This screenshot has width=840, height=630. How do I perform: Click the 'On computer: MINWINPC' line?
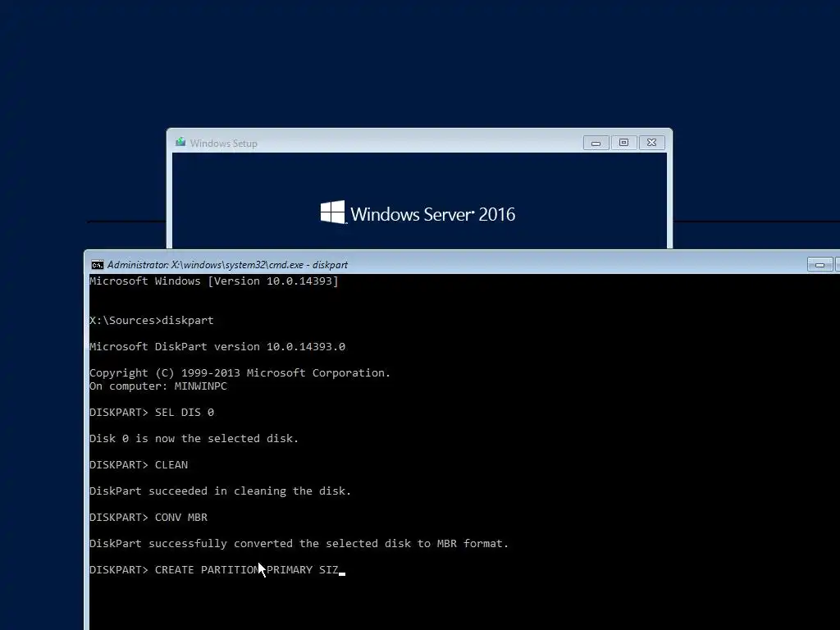[x=158, y=386]
